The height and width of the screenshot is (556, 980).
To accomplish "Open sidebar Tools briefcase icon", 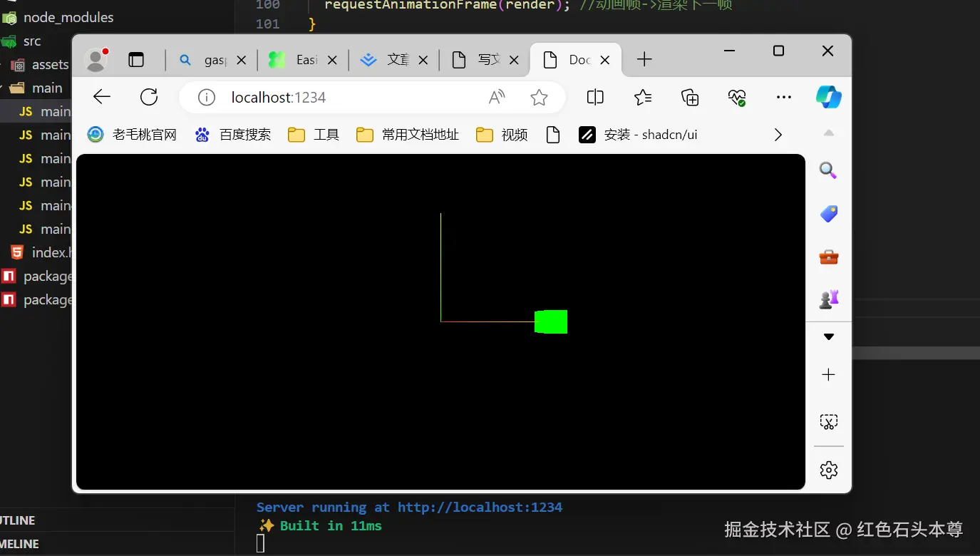I will pyautogui.click(x=829, y=257).
